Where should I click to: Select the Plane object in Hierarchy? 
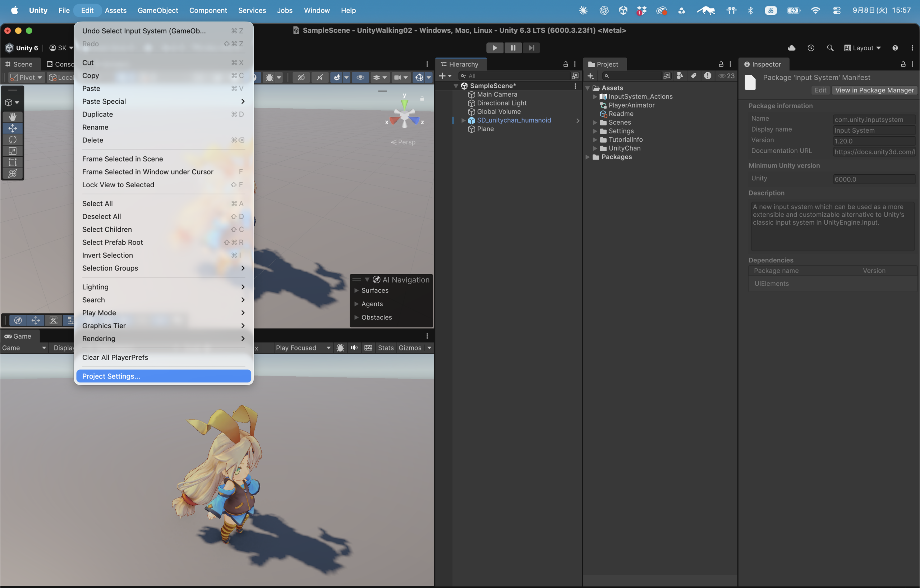coord(485,129)
